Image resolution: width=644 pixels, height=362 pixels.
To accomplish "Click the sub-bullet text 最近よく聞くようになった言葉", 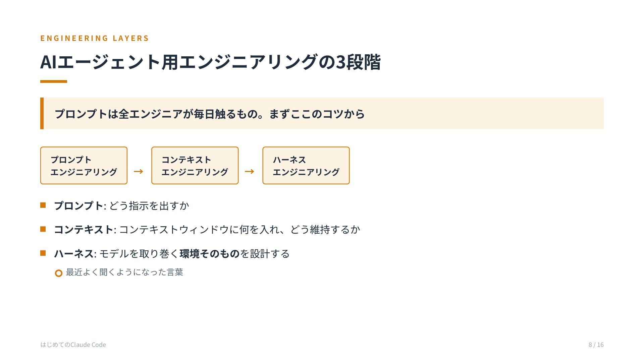I will click(x=124, y=272).
